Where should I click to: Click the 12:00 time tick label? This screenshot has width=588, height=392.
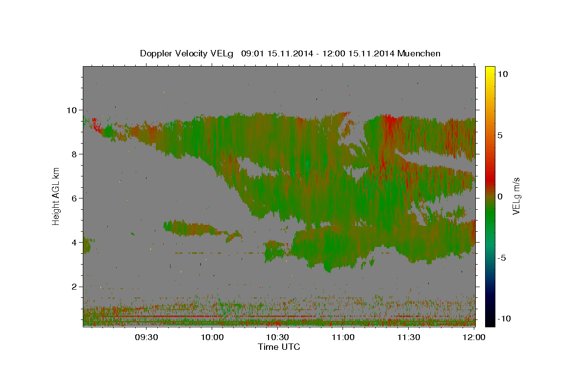point(474,337)
